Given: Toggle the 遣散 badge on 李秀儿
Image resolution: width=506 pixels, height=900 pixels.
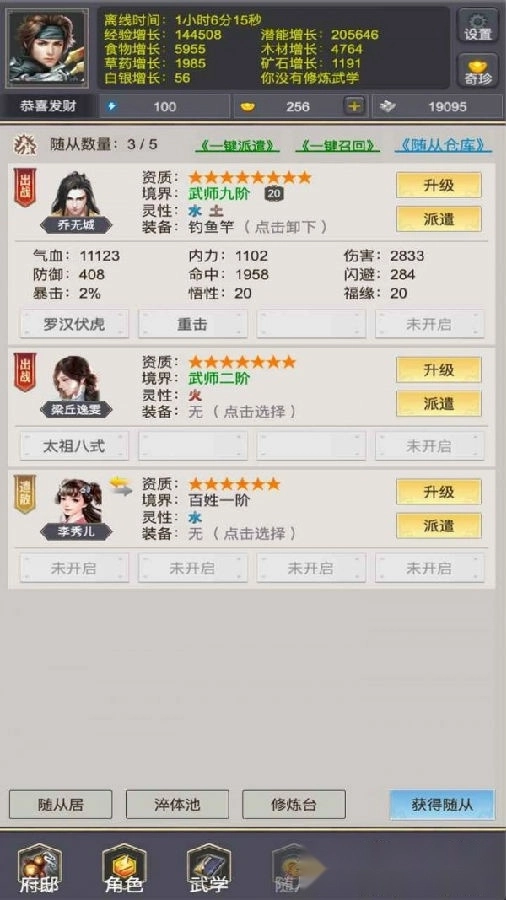Looking at the screenshot, I should (x=25, y=494).
